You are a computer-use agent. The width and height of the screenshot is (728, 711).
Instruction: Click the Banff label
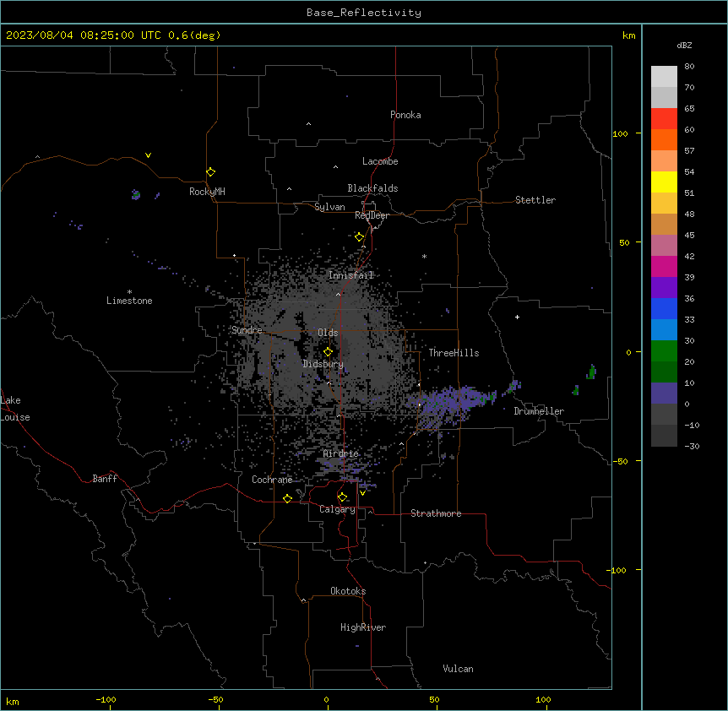point(105,479)
